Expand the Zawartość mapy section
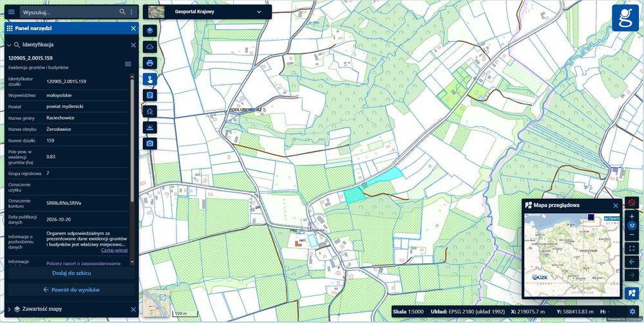The image size is (644, 323). pyautogui.click(x=9, y=309)
